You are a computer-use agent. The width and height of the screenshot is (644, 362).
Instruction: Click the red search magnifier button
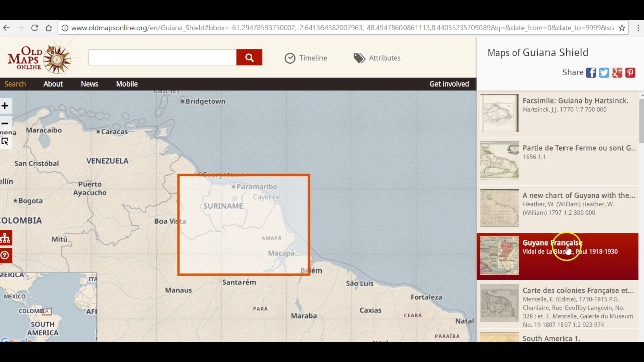click(249, 57)
